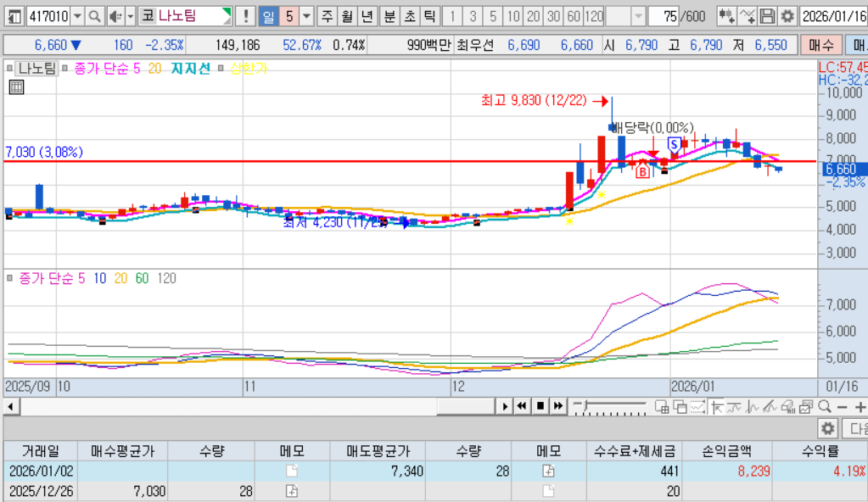Toggle the 초 second period button
Image resolution: width=868 pixels, height=502 pixels.
point(410,17)
